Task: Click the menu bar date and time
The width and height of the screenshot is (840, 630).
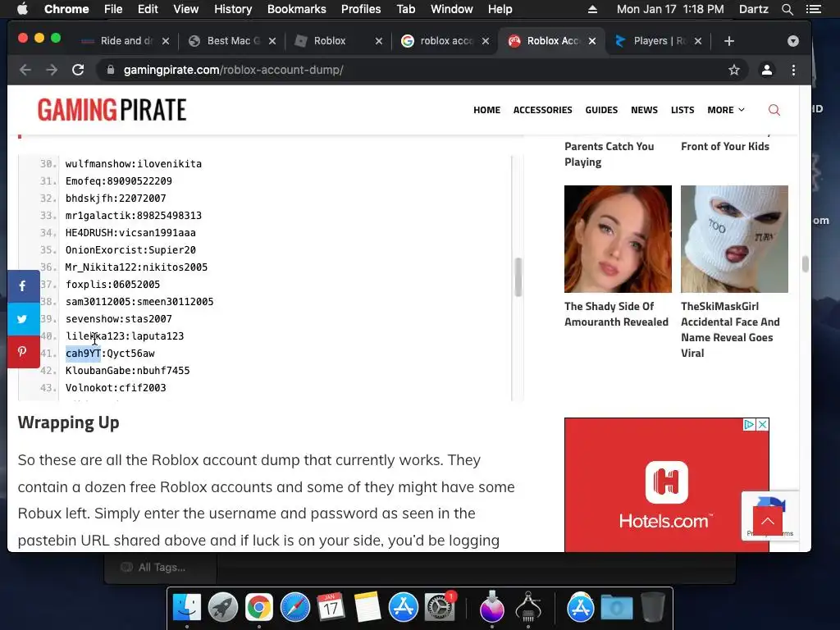Action: click(669, 9)
